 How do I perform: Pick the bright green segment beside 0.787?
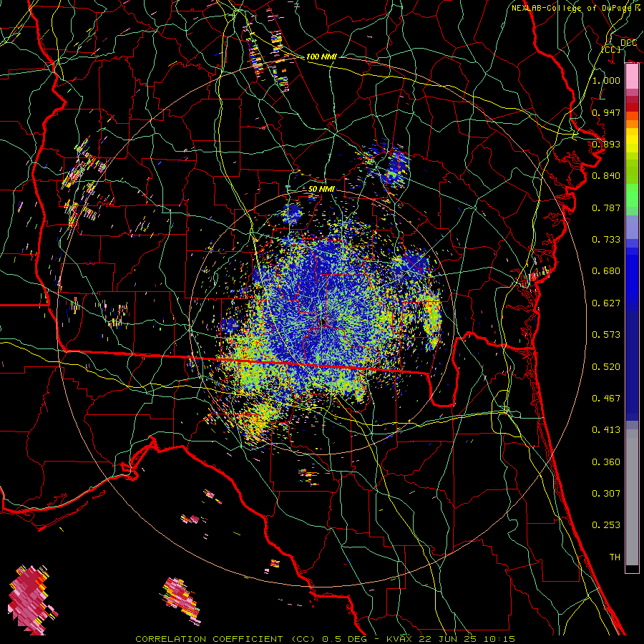632,195
